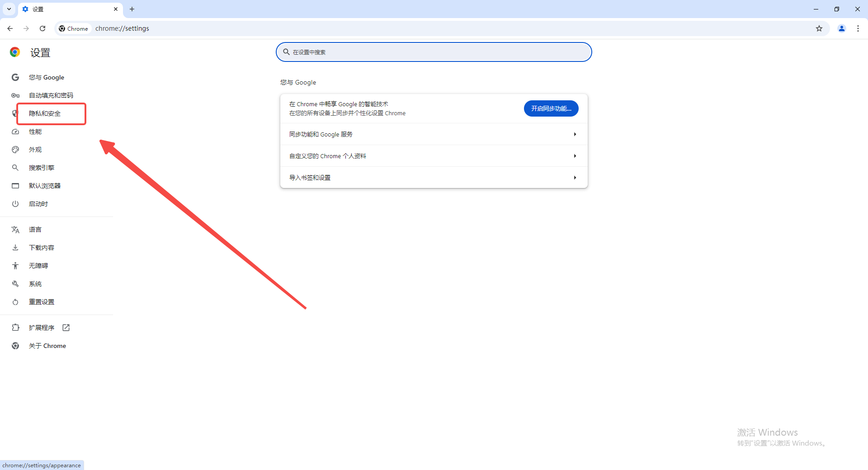Open 关于 Chrome page

[47, 346]
